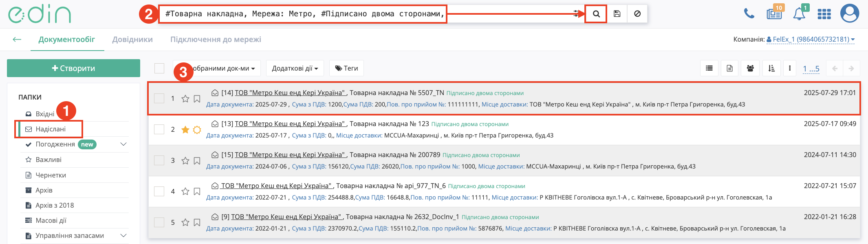Open the Додаткові дії dropdown
The height and width of the screenshot is (244, 868).
[295, 68]
